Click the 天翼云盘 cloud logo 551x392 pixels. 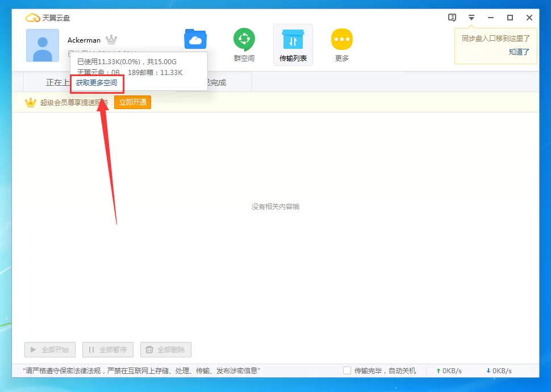33,18
